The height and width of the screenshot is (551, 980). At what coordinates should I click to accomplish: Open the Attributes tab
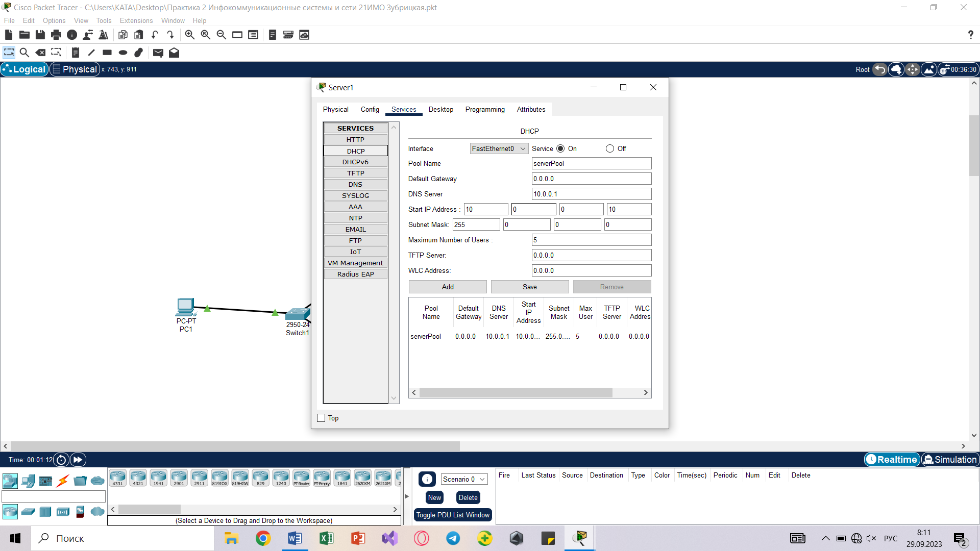pyautogui.click(x=531, y=109)
